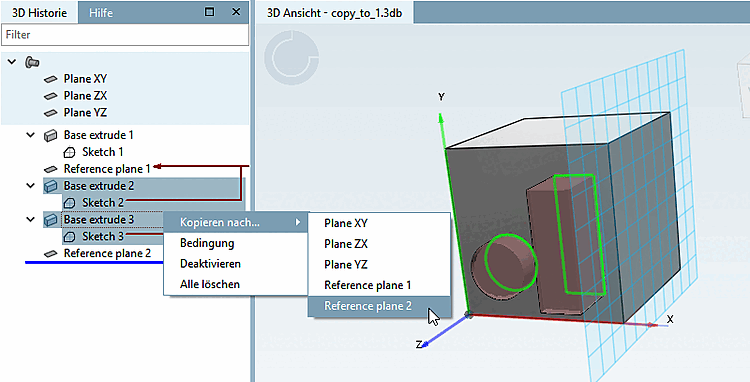
Task: Select Plane ZX label in history tree
Action: pyautogui.click(x=85, y=96)
